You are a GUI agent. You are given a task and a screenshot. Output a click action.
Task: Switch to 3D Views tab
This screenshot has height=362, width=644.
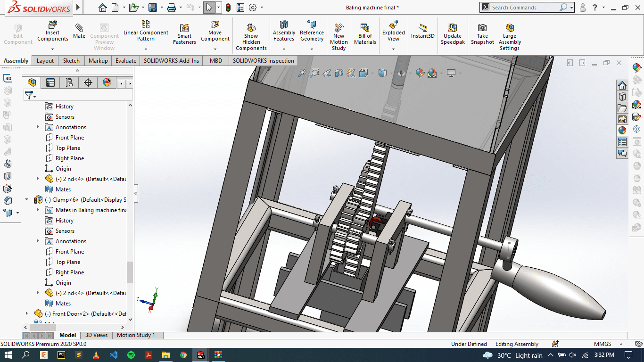click(x=96, y=335)
